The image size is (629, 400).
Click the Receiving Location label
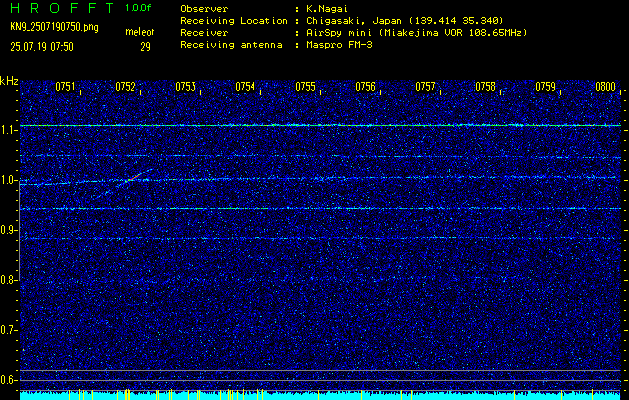tap(234, 21)
